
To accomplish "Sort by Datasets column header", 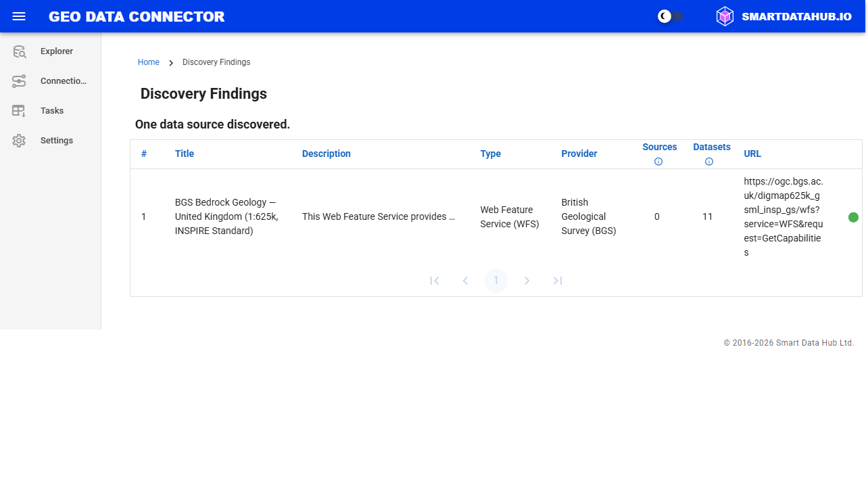I will point(712,147).
